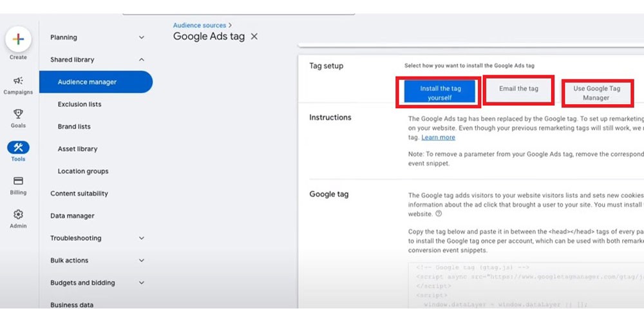Choose Use Google Tag Manager
Screen dimensions: 644x322
[597, 93]
